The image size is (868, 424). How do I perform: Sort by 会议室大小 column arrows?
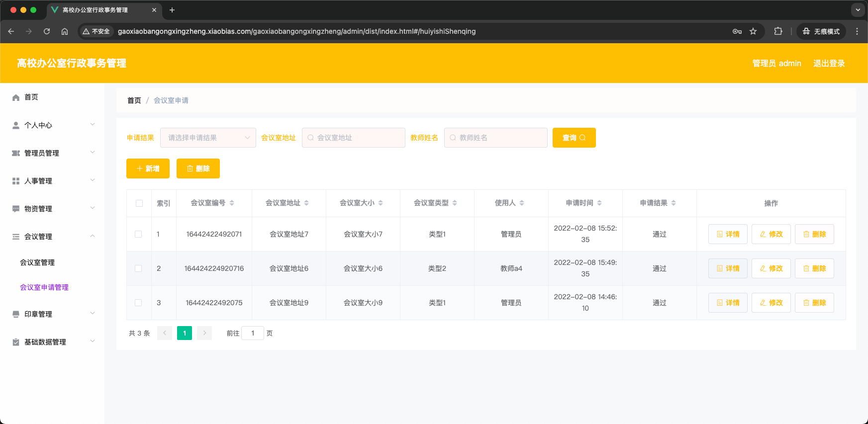point(381,203)
